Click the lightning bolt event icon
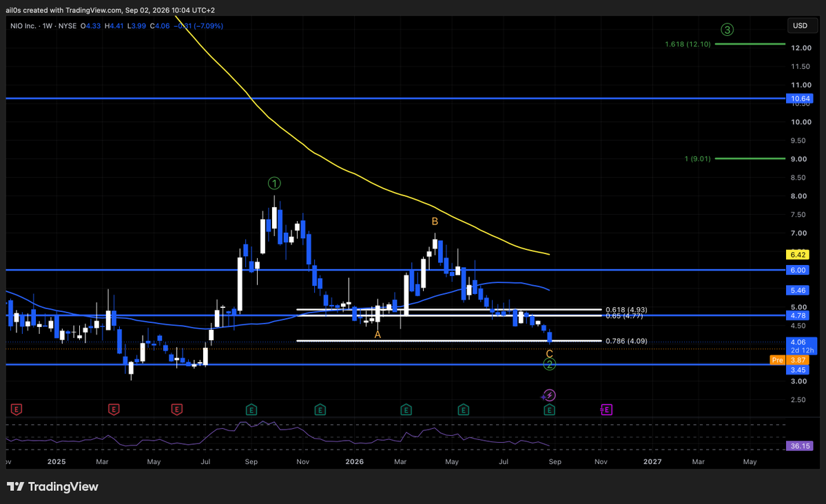Image resolution: width=826 pixels, height=504 pixels. pyautogui.click(x=550, y=395)
